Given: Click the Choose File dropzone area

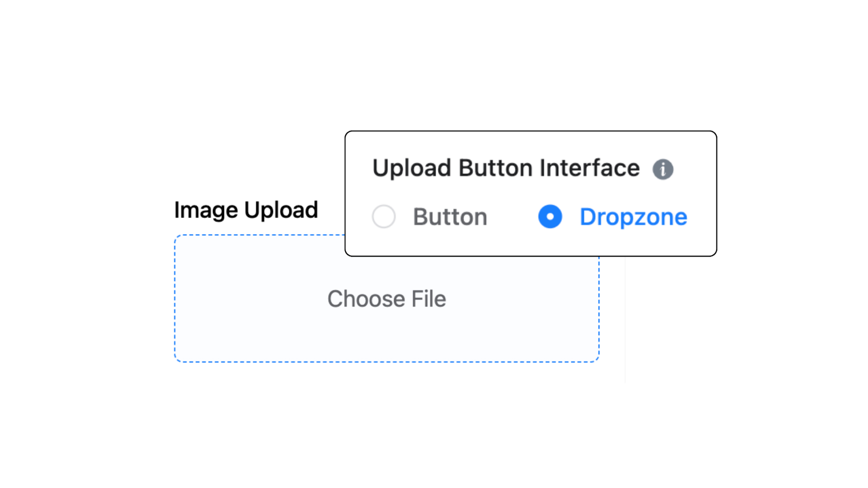Looking at the screenshot, I should tap(387, 299).
